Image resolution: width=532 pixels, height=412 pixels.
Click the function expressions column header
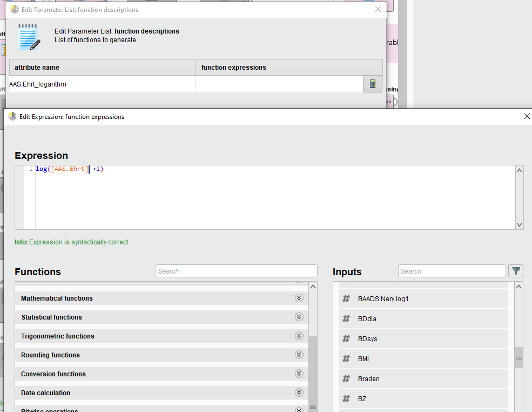click(x=289, y=67)
